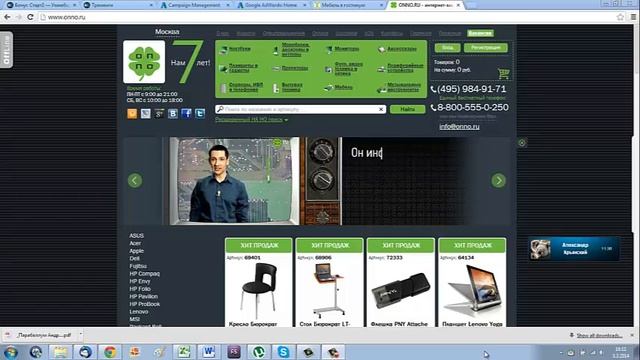Click the Windows Start button
Viewport: 640px width, 360px height.
[11, 352]
